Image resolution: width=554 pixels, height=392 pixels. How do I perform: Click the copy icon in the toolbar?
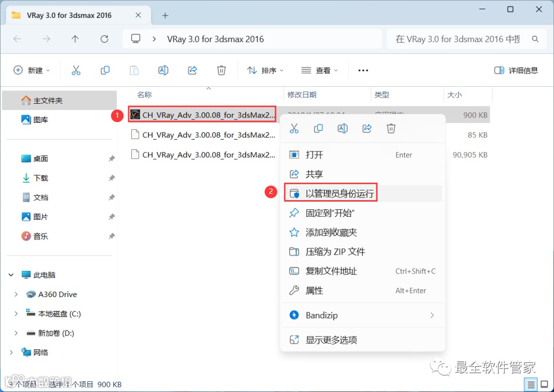coord(105,70)
